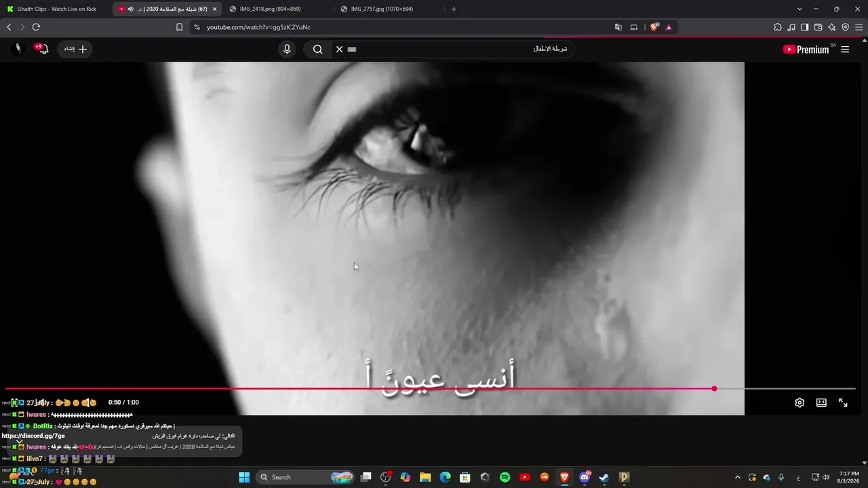Open File Explorer from the taskbar
The image size is (868, 488).
(x=425, y=477)
